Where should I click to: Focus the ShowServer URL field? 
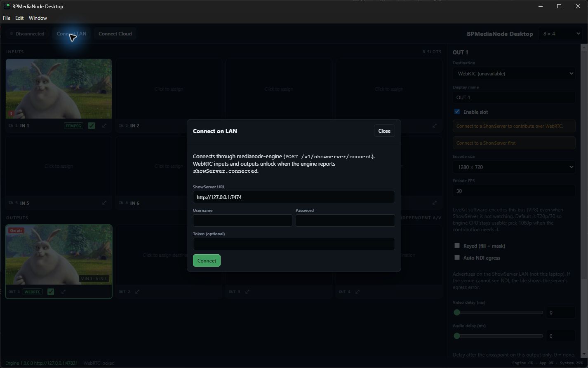tap(294, 197)
